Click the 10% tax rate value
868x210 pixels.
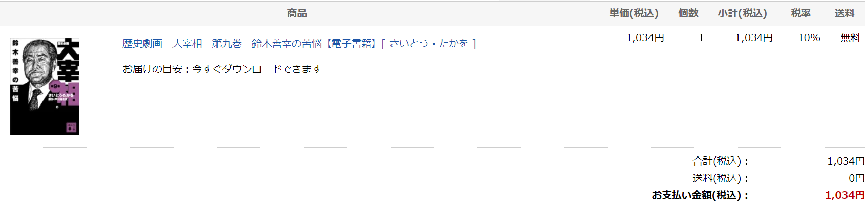pyautogui.click(x=809, y=38)
